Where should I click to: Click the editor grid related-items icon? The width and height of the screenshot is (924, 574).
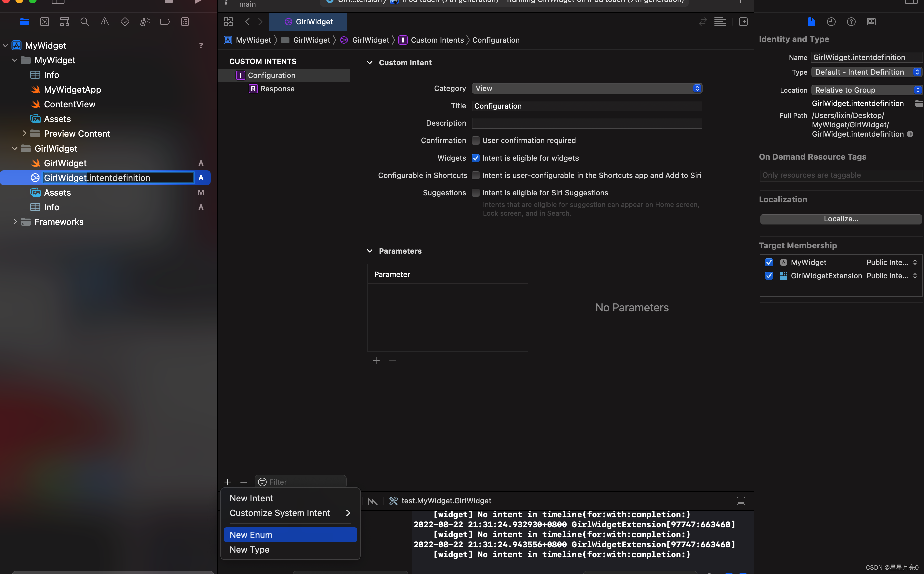(228, 22)
